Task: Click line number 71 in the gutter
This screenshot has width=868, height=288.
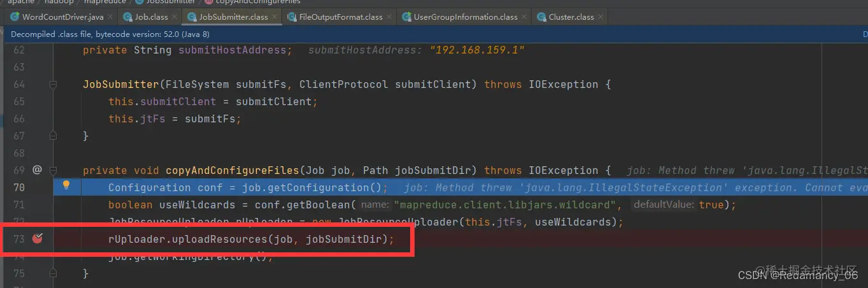Action: pos(18,205)
